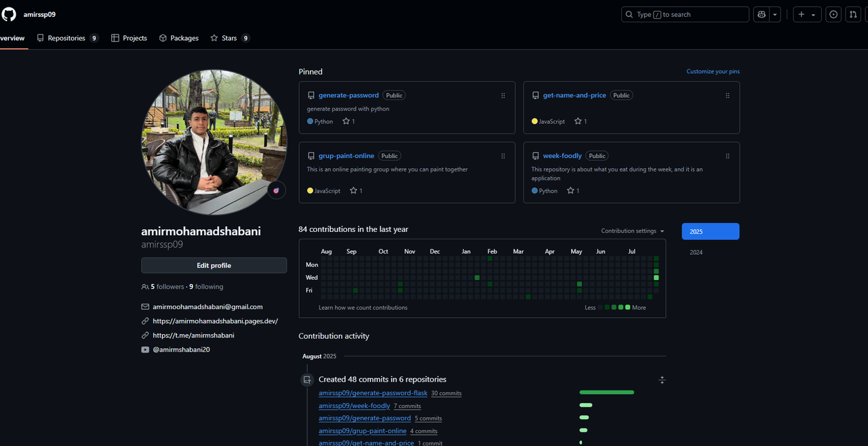Open the Pull requests icon in header

[853, 14]
